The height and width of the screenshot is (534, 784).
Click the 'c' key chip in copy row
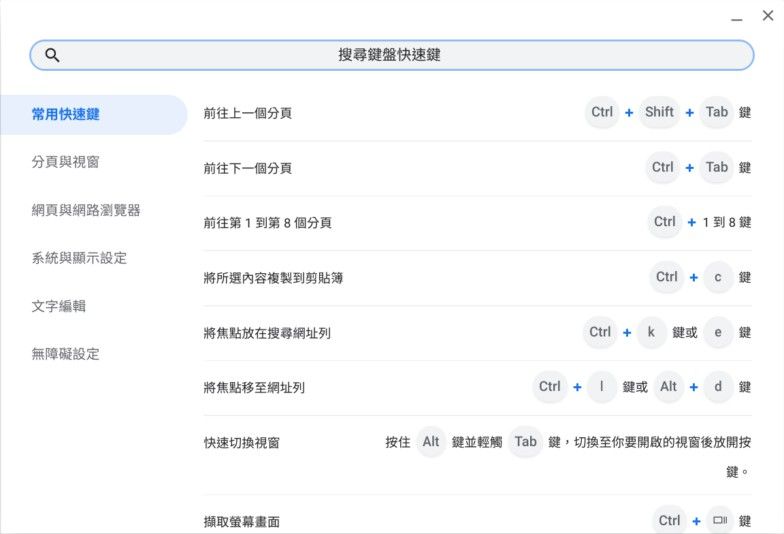pyautogui.click(x=718, y=277)
